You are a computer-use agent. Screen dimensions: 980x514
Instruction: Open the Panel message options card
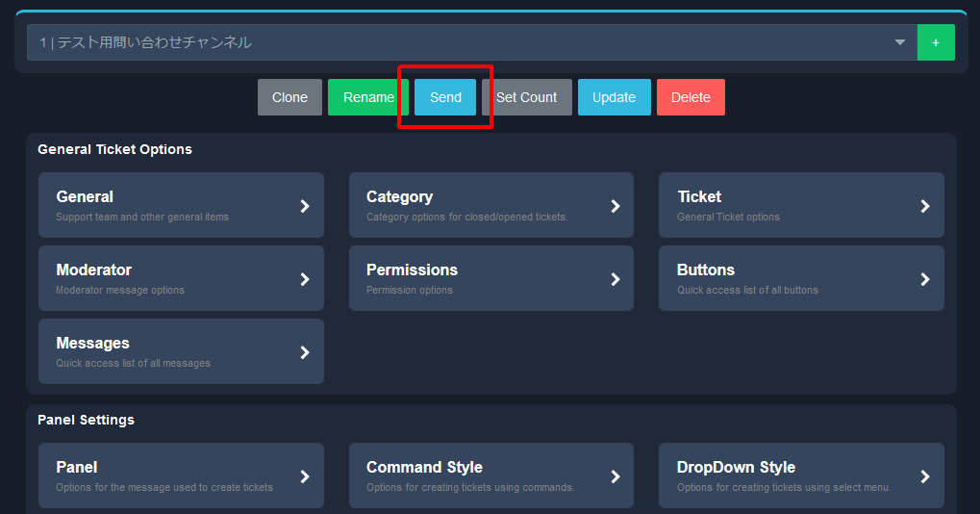point(181,475)
